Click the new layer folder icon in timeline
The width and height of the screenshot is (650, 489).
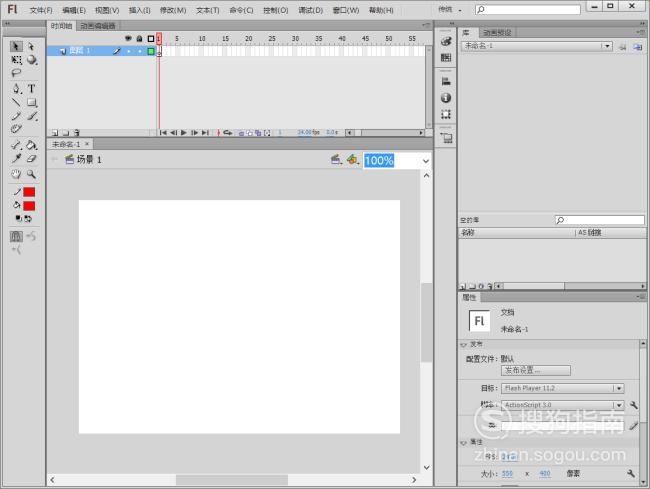coord(66,133)
